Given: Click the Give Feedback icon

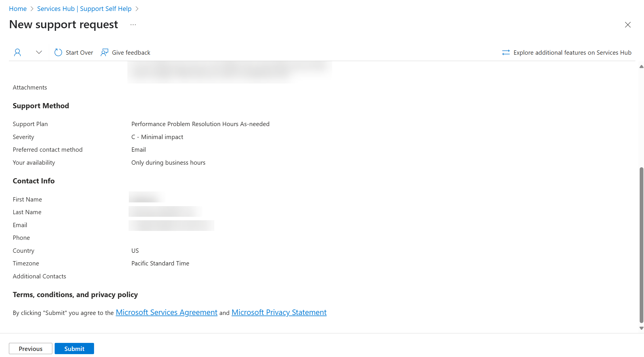Looking at the screenshot, I should coord(104,52).
